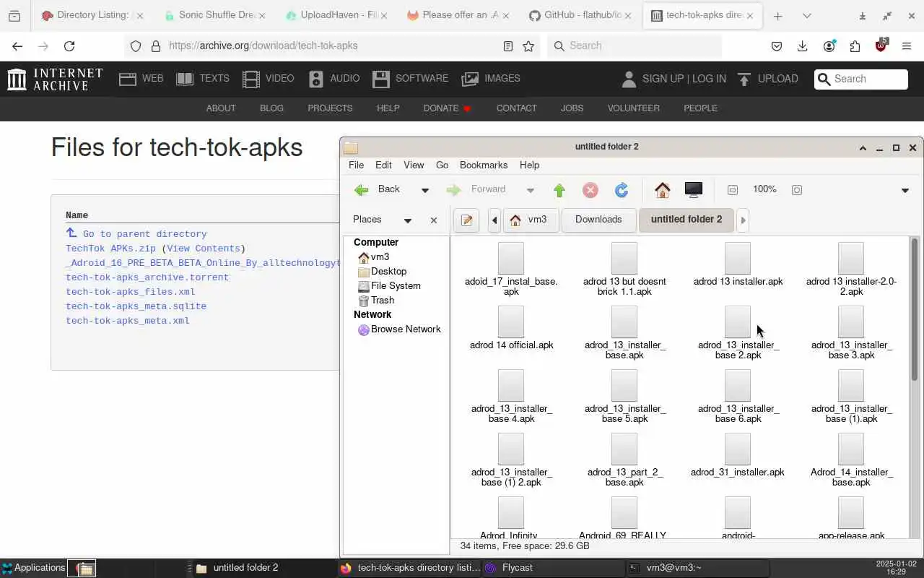This screenshot has width=924, height=578.
Task: Open the Bookmarks menu
Action: [484, 165]
